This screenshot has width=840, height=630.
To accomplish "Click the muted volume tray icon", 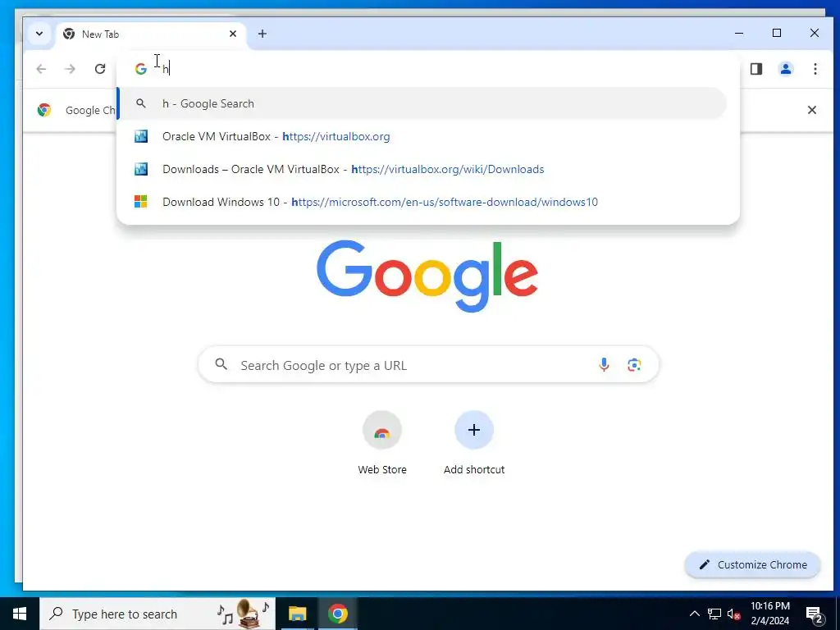I will click(x=734, y=614).
